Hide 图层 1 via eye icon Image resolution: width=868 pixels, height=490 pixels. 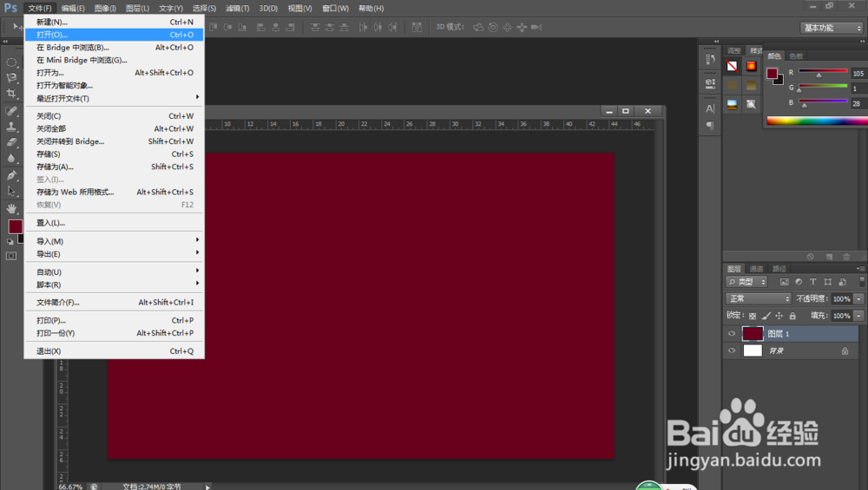coord(732,334)
